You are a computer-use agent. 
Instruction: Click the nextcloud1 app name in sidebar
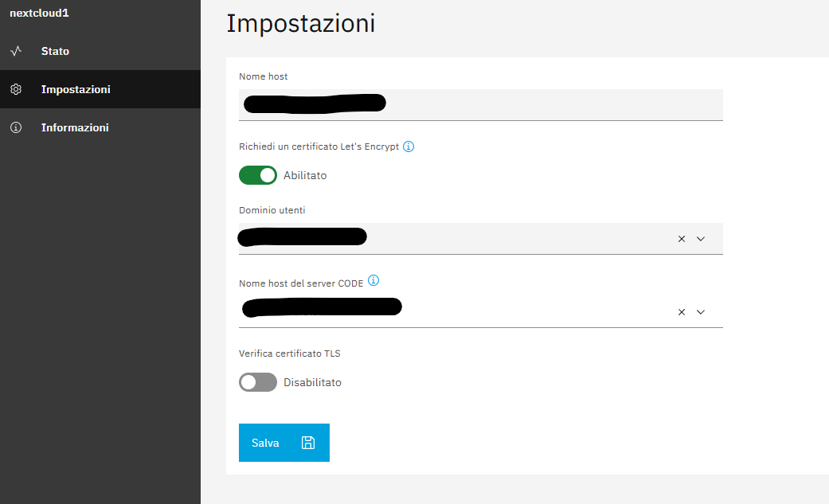coord(39,14)
